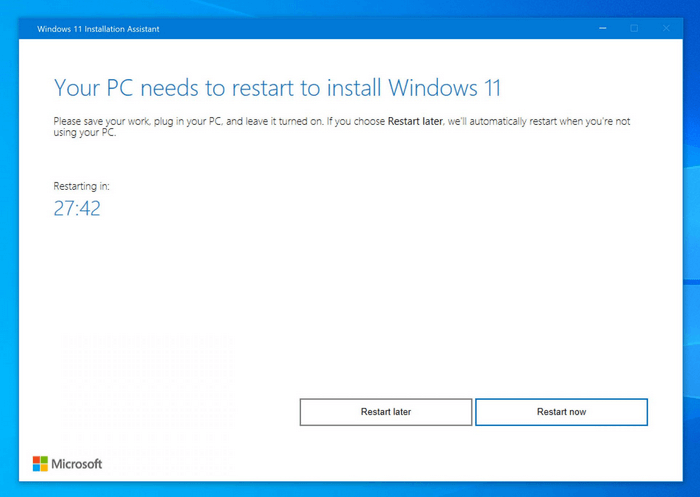Click desktop wallpaper left of the dialog
700x497 pixels.
pos(9,250)
